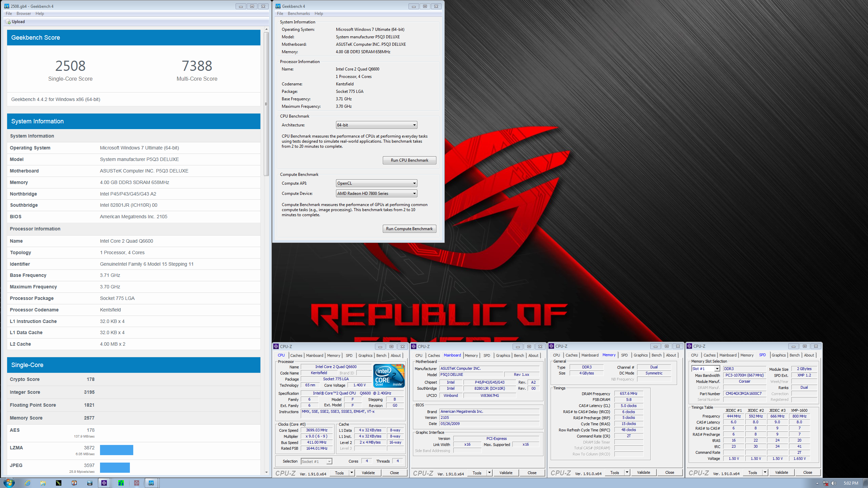This screenshot has height=488, width=868.
Task: Open the File menu in 2508.gb4 window
Action: pos(9,14)
